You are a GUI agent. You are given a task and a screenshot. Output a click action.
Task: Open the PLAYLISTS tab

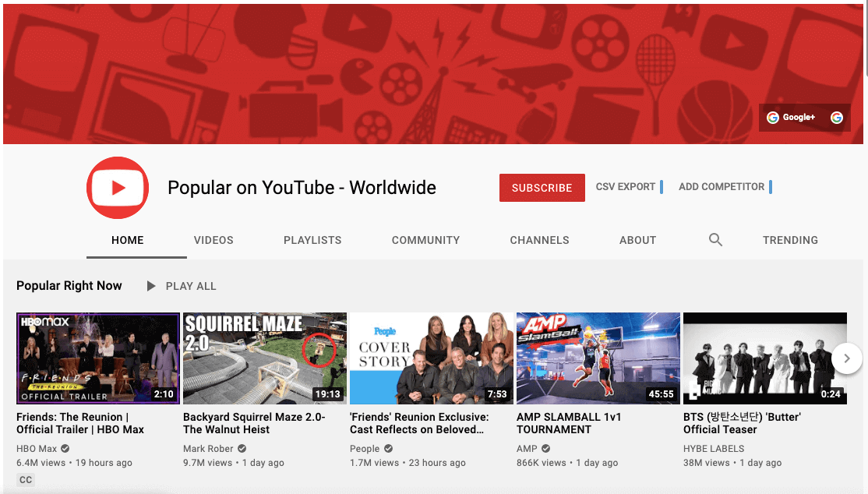(312, 240)
